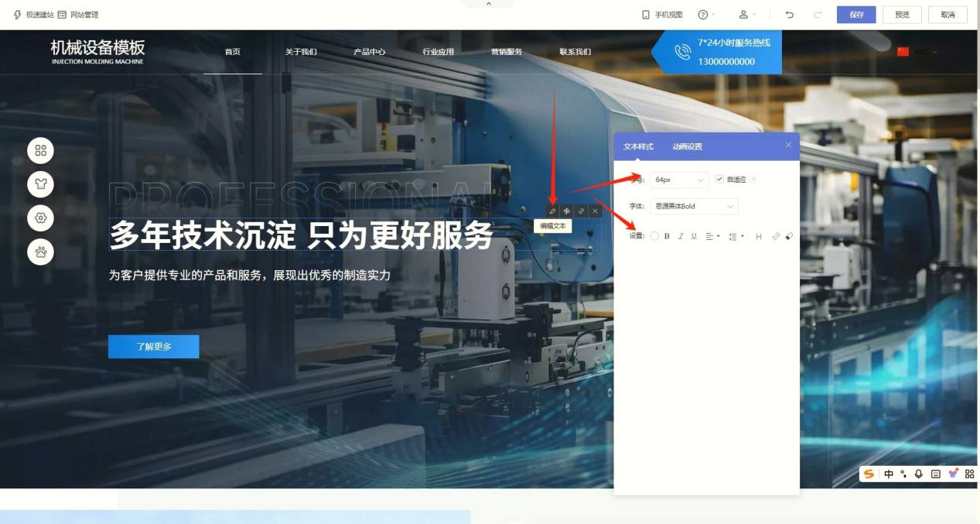Switch to the 动画设置 tab

(x=687, y=146)
